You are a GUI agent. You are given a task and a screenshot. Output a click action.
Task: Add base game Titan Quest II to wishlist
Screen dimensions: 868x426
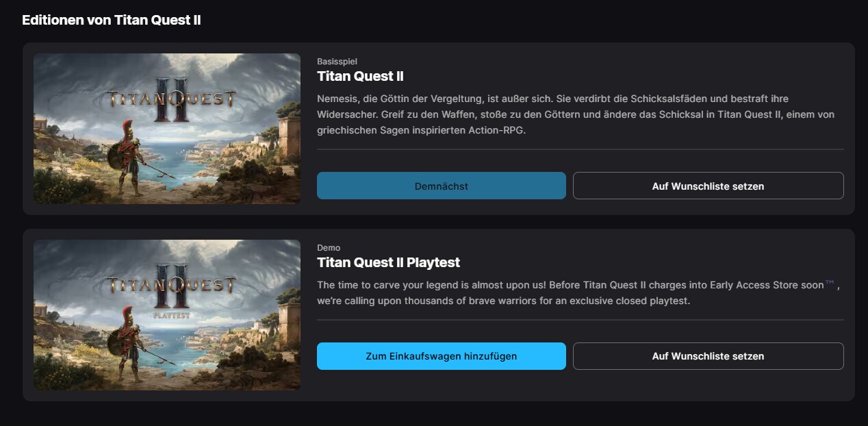tap(708, 186)
